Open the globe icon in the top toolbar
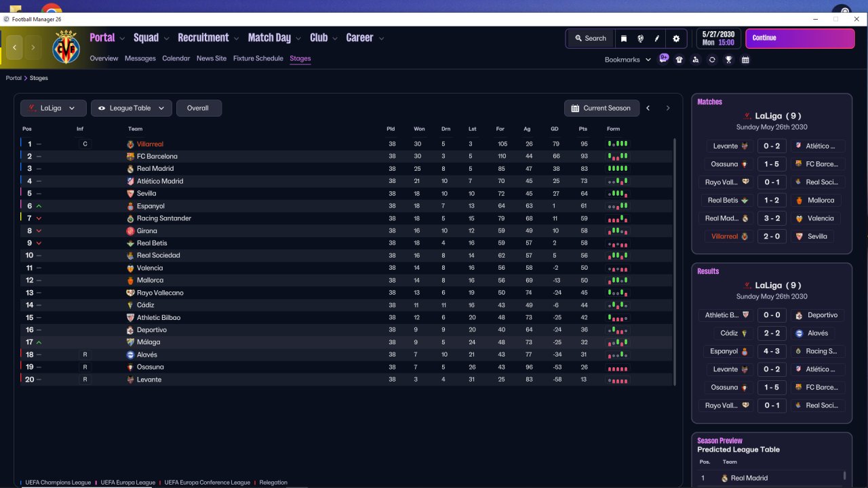 click(641, 39)
